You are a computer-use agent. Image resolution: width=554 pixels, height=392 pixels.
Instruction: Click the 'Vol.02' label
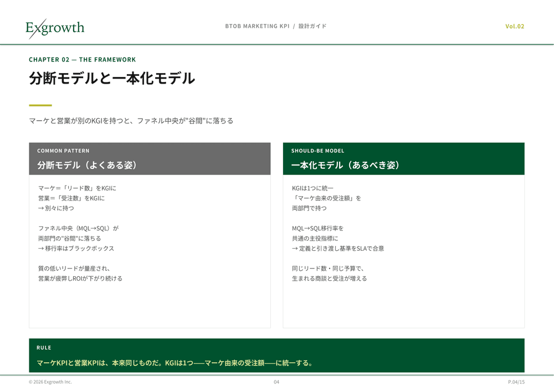pos(515,26)
